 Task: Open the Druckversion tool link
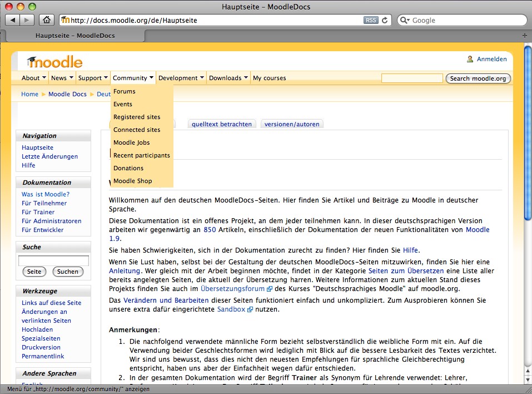[x=41, y=347]
